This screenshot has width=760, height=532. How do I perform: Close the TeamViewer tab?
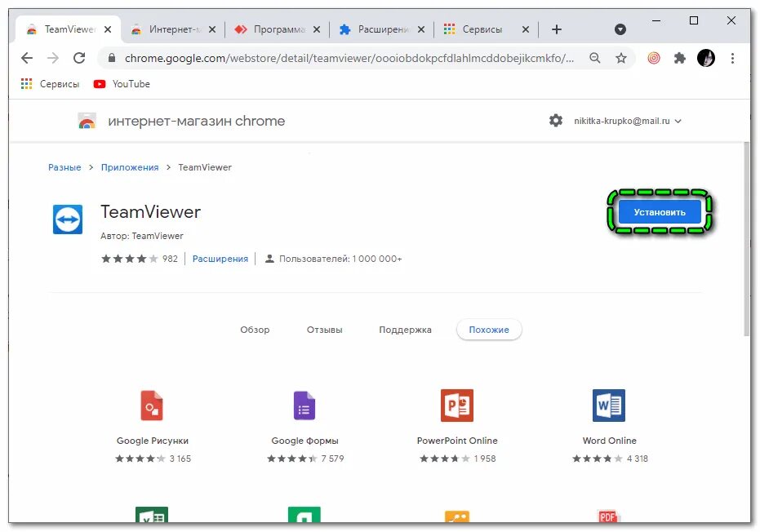[x=108, y=29]
